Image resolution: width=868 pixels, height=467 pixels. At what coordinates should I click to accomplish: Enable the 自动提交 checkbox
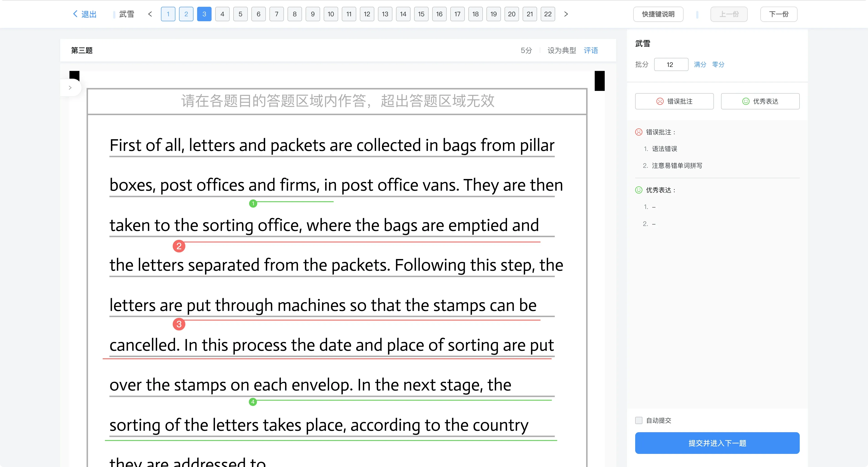tap(639, 420)
